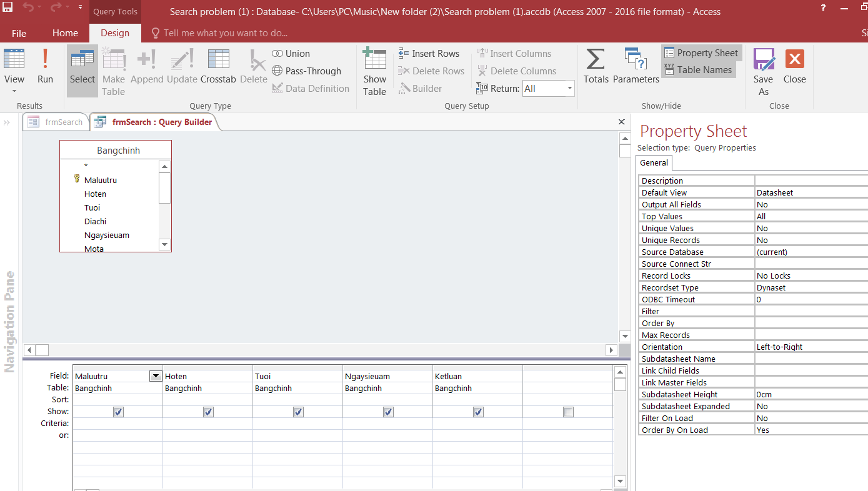Open the View button in Results group
Screen dimensions: 868x491
pos(14,70)
